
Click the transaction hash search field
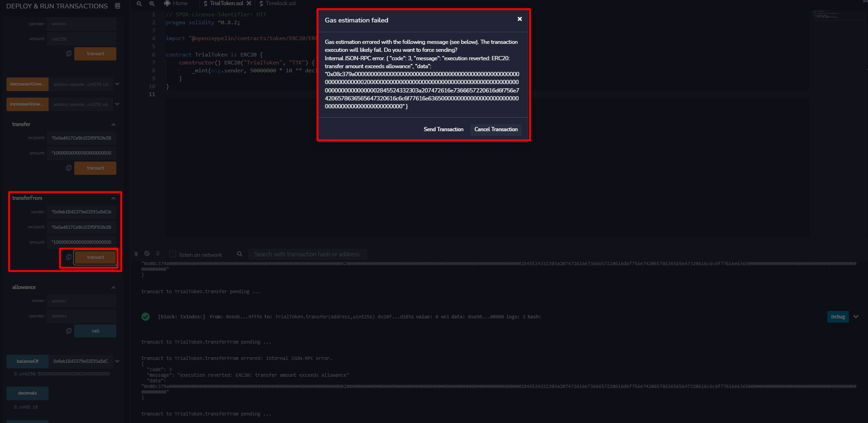tap(307, 254)
